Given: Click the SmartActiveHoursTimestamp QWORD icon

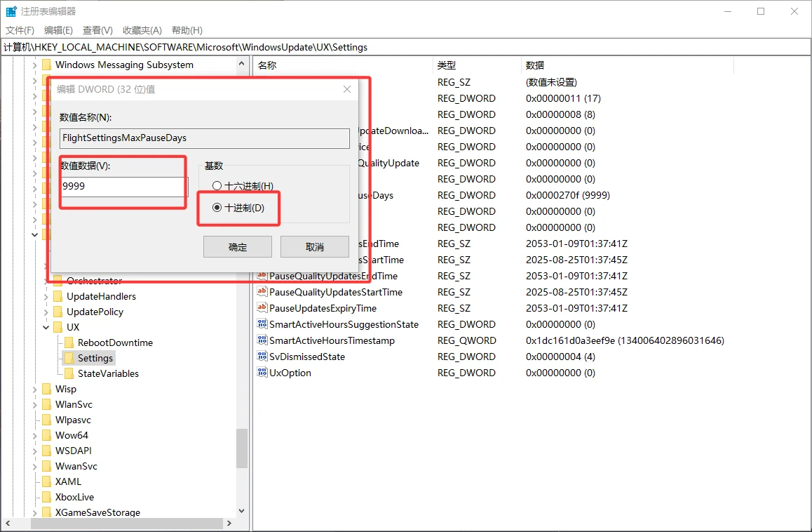Looking at the screenshot, I should [x=262, y=340].
